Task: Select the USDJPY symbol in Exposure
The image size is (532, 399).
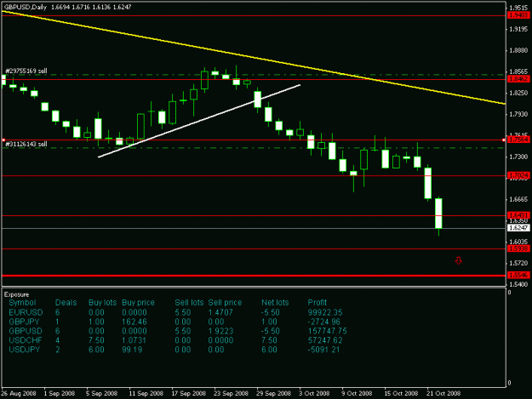Action: [25, 350]
